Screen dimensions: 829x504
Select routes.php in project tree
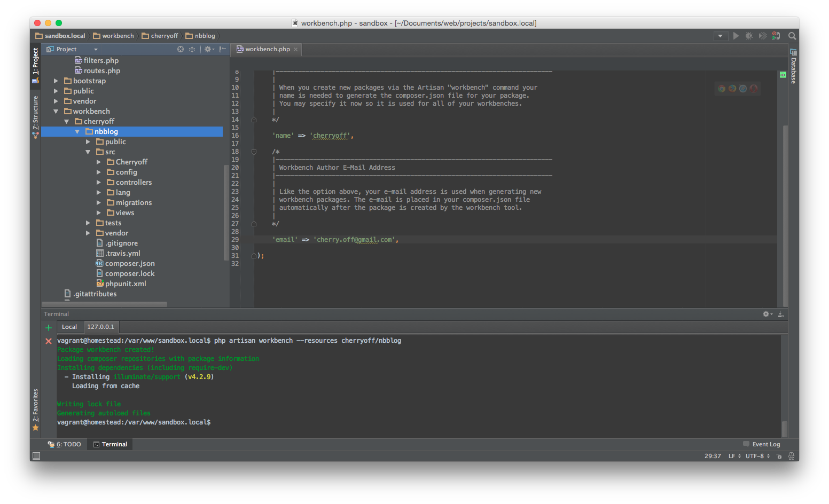(x=98, y=71)
